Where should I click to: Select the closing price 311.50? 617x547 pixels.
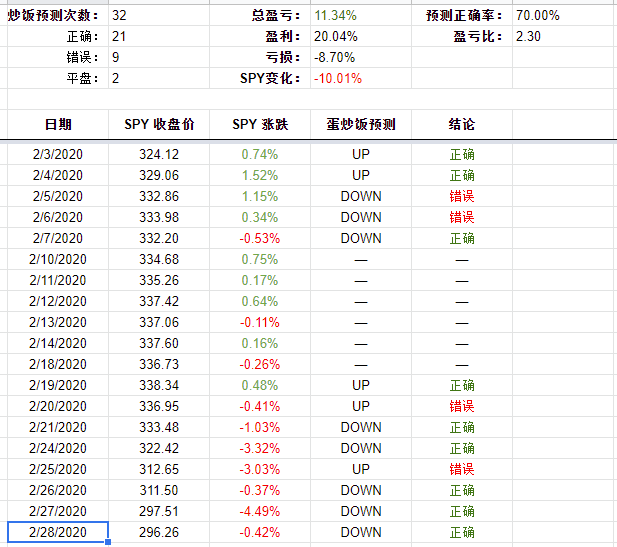pyautogui.click(x=159, y=490)
